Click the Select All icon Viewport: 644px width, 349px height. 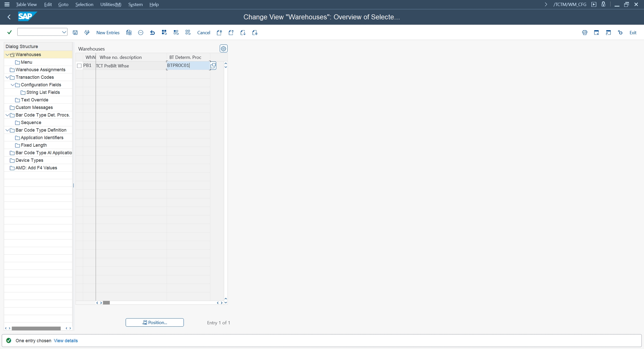point(164,33)
